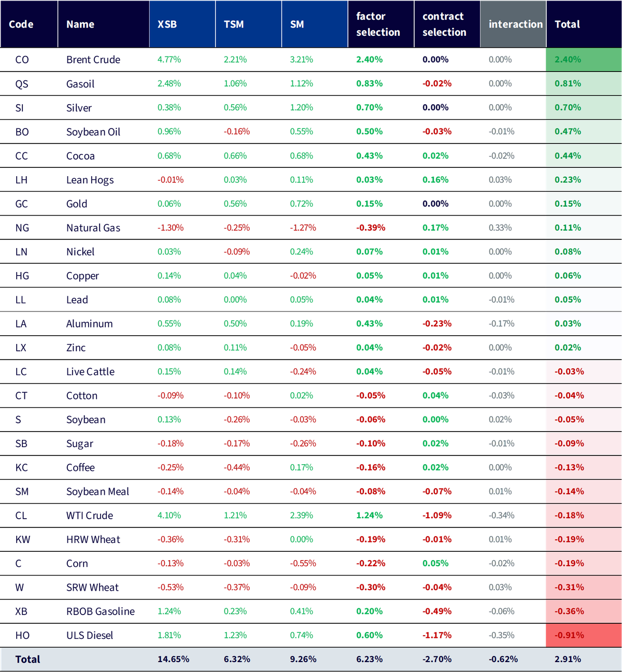Click Copper's XSB value 0.14%
The width and height of the screenshot is (622, 672).
tap(169, 276)
